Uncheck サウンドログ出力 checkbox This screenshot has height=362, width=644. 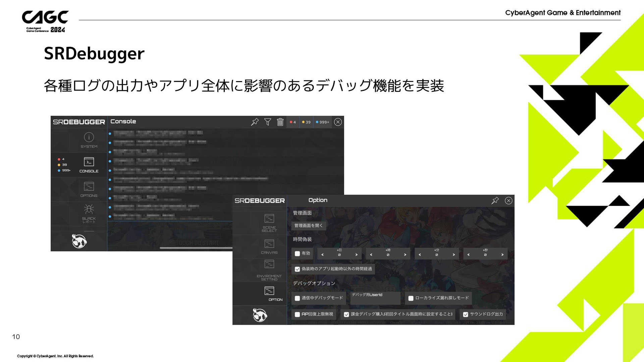(x=466, y=314)
